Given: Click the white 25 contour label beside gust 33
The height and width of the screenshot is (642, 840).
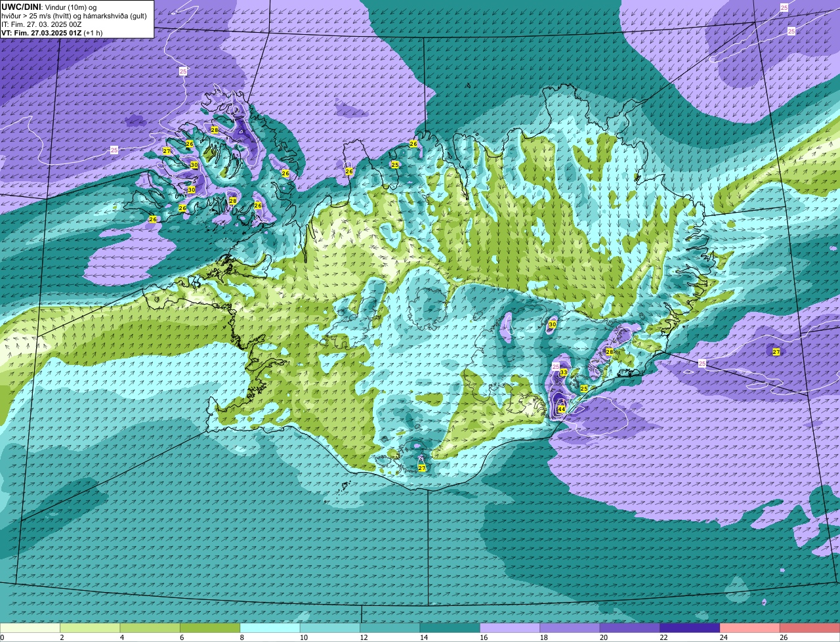Looking at the screenshot, I should point(556,366).
